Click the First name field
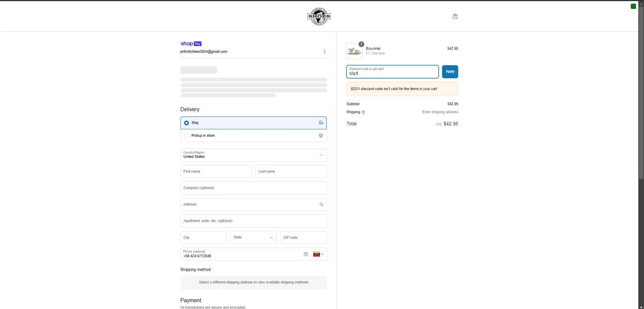Viewport: 644px width, 309px height. tap(216, 171)
